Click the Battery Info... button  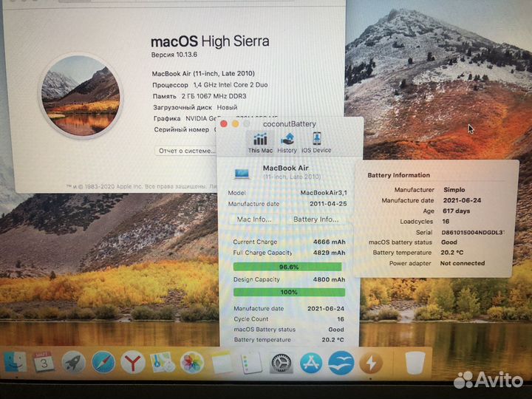tap(316, 219)
